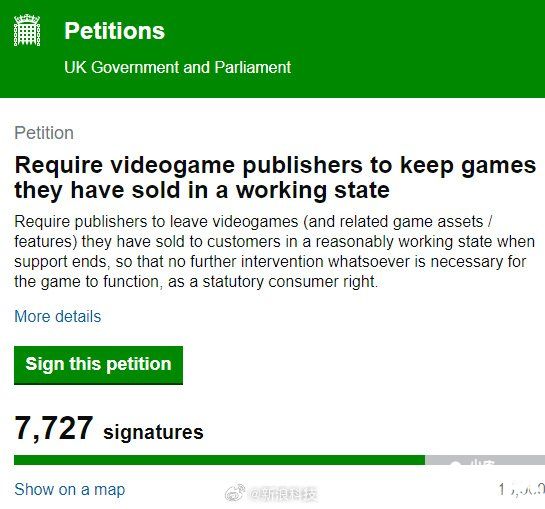
Task: Select the videogame publishers petition heading
Action: (x=275, y=178)
